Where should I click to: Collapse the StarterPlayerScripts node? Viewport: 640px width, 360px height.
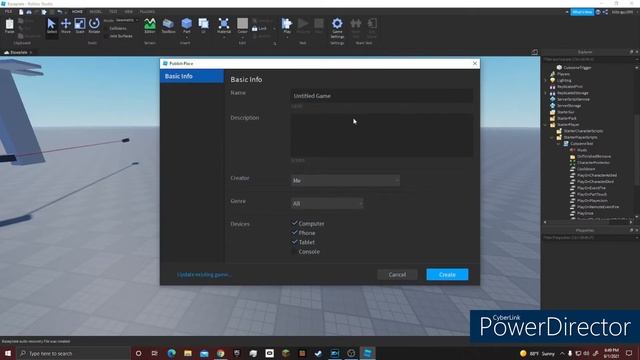(552, 138)
